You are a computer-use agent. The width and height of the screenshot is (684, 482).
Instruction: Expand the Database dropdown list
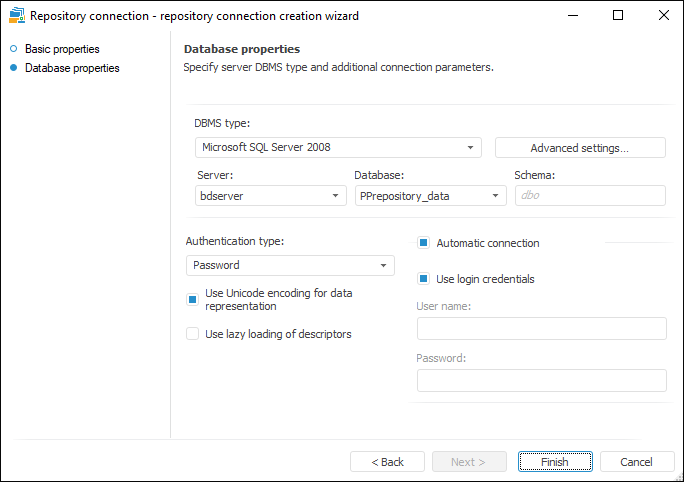(x=496, y=196)
